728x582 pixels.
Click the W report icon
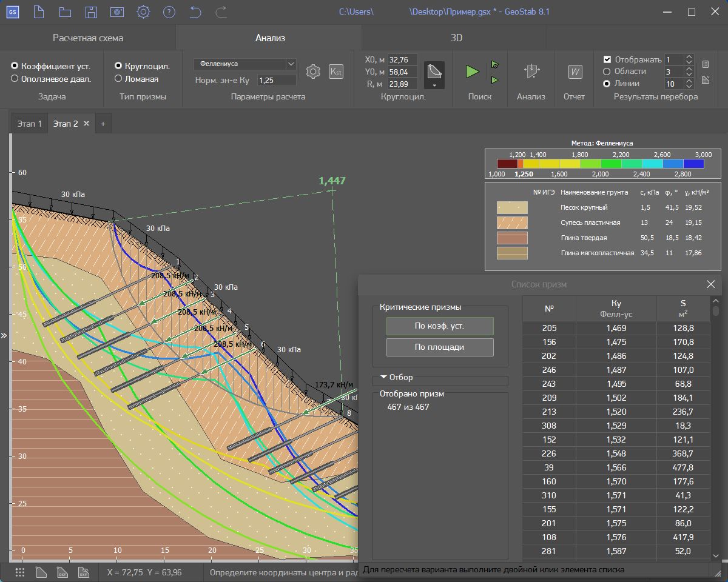coord(575,72)
